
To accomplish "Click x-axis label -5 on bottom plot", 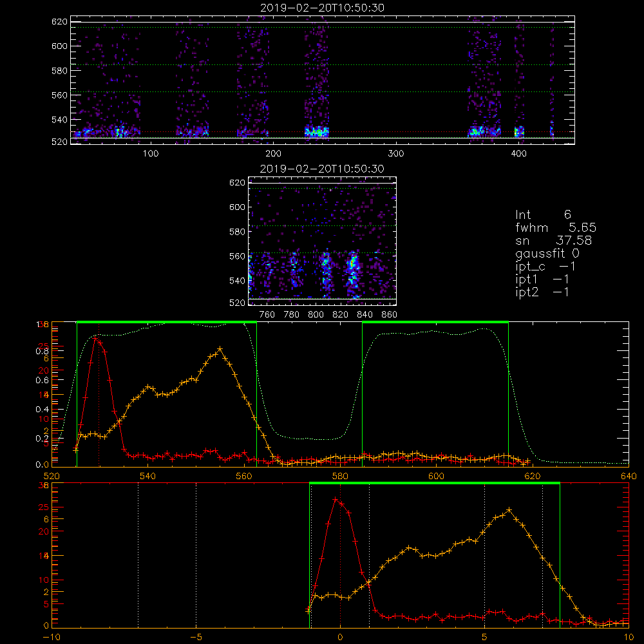I will [x=196, y=638].
